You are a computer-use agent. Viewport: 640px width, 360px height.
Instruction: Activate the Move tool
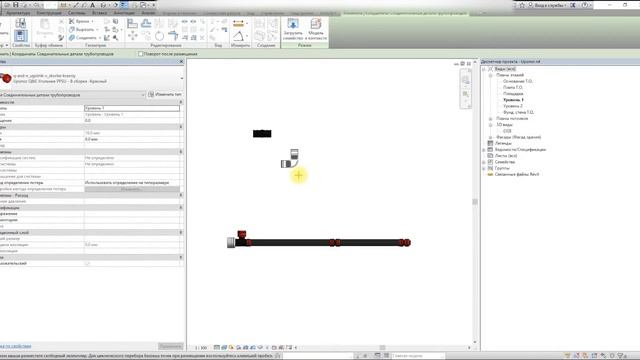pyautogui.click(x=132, y=36)
